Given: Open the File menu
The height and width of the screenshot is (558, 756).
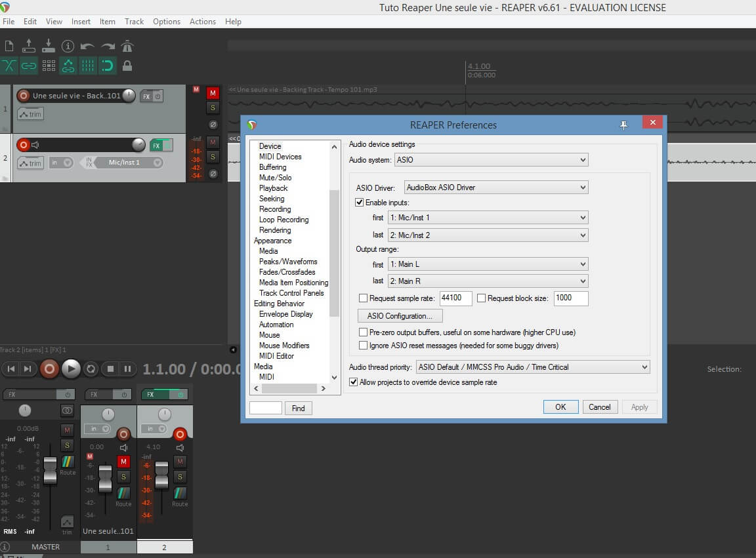Looking at the screenshot, I should [9, 22].
